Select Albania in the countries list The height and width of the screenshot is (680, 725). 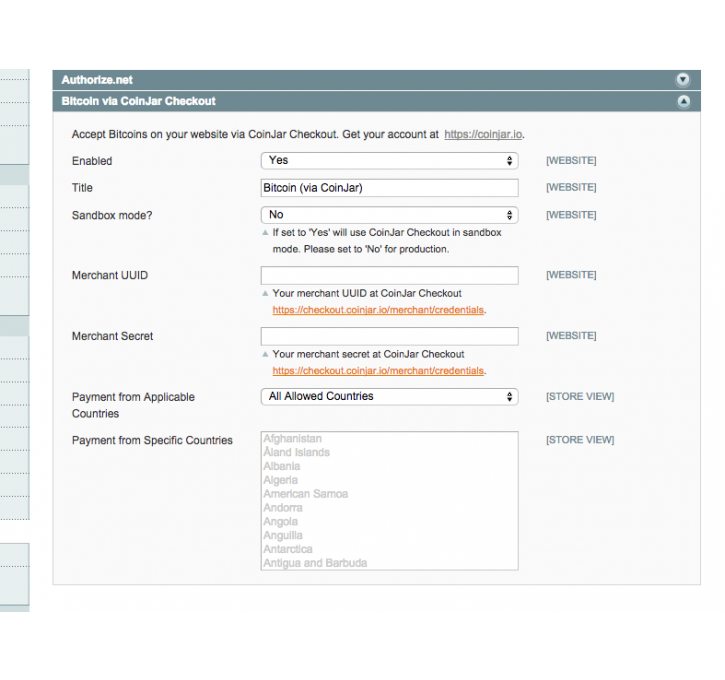[x=389, y=466]
